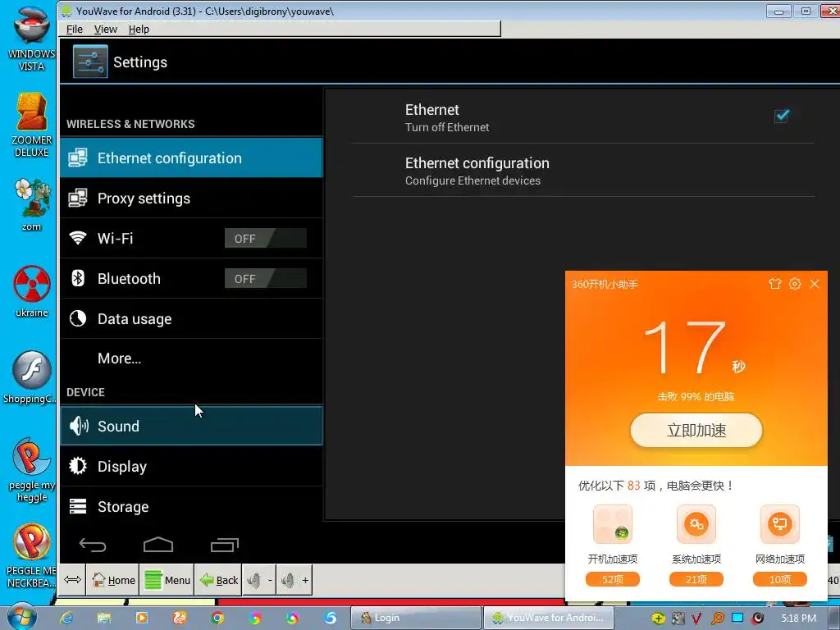Click the Settings app icon in header
840x630 pixels.
(90, 62)
